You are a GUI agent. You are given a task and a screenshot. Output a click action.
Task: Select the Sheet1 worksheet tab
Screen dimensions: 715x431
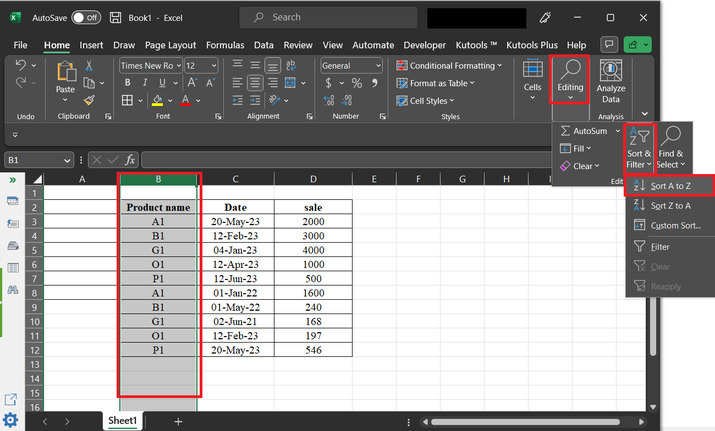[x=121, y=421]
